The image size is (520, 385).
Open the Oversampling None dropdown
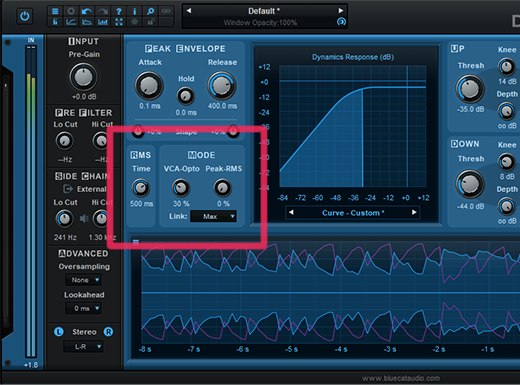click(83, 280)
